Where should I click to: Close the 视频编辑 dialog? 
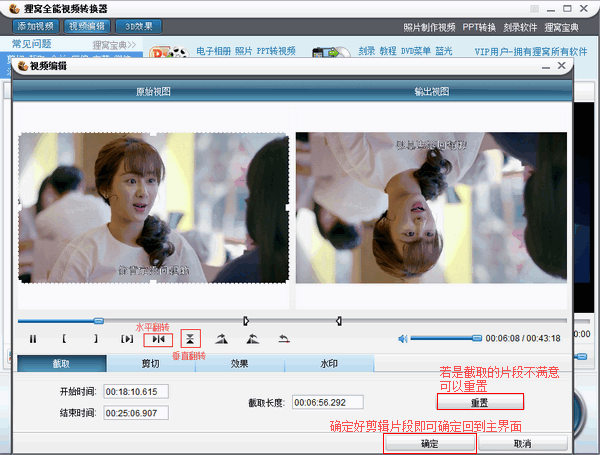point(561,66)
